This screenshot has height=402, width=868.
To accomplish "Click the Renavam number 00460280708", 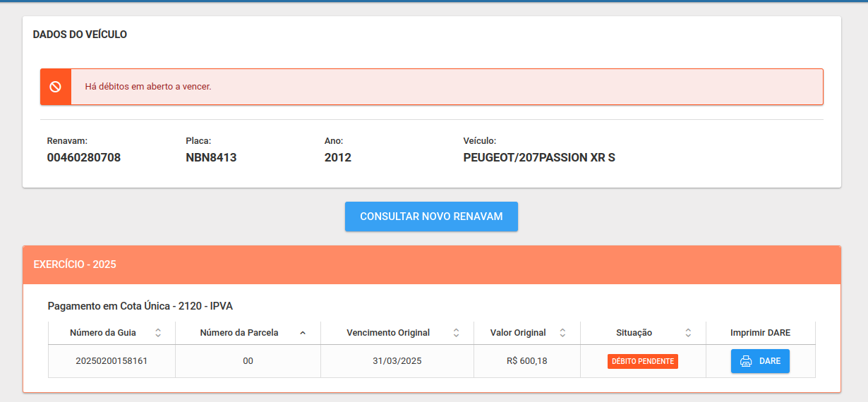I will point(84,158).
